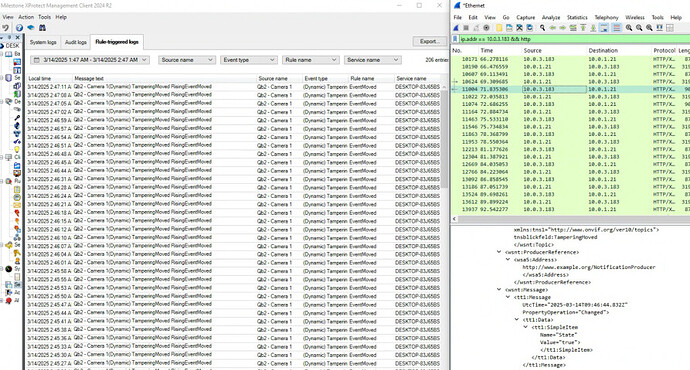Toggle auto-scroll during live capture
690x370 pixels.
pyautogui.click(x=604, y=28)
